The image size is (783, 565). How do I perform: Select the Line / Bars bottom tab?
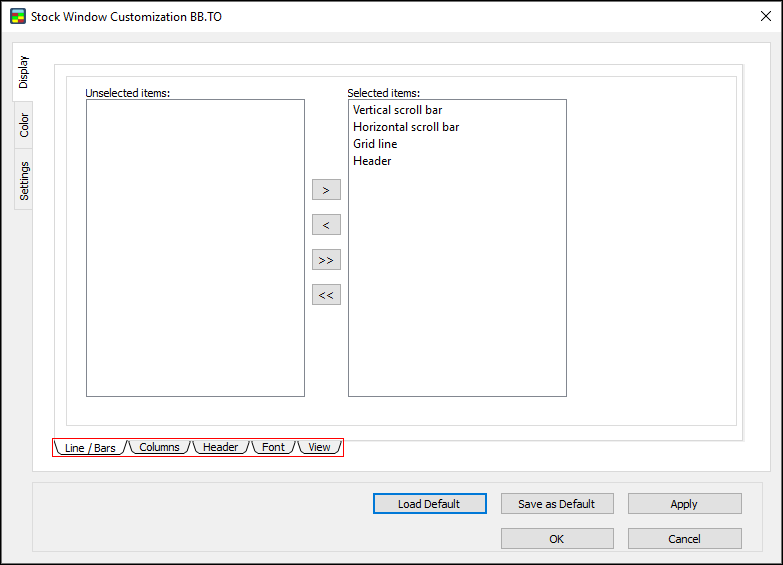[x=90, y=448]
